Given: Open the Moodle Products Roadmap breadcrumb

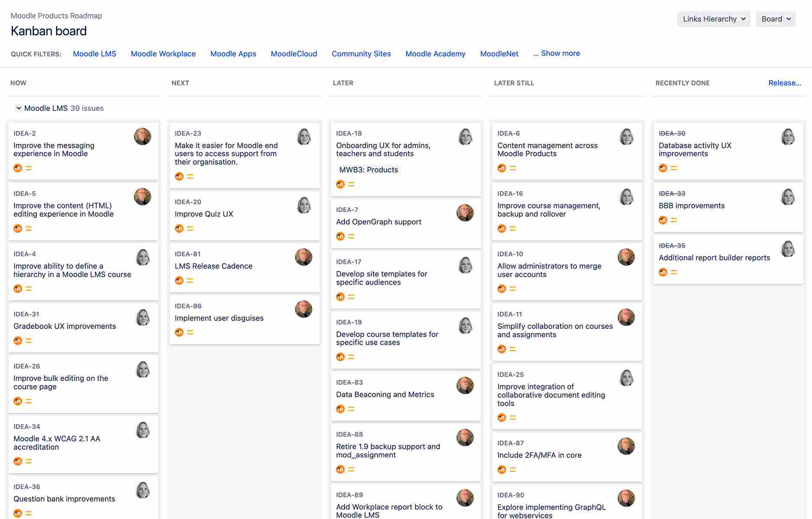Looking at the screenshot, I should 56,16.
